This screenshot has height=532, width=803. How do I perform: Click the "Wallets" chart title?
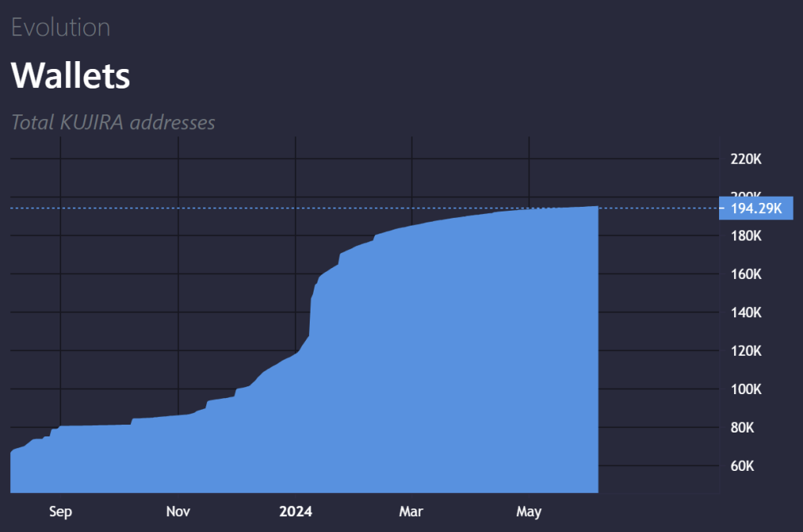[71, 75]
